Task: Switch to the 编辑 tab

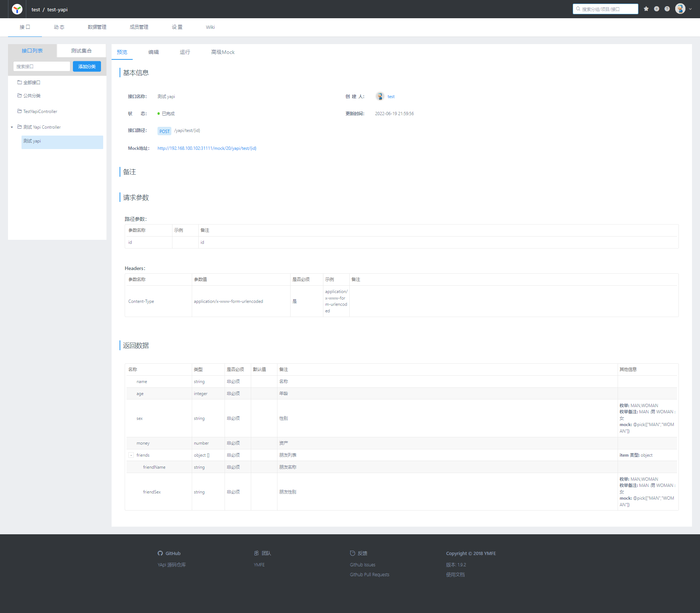Action: (x=153, y=52)
